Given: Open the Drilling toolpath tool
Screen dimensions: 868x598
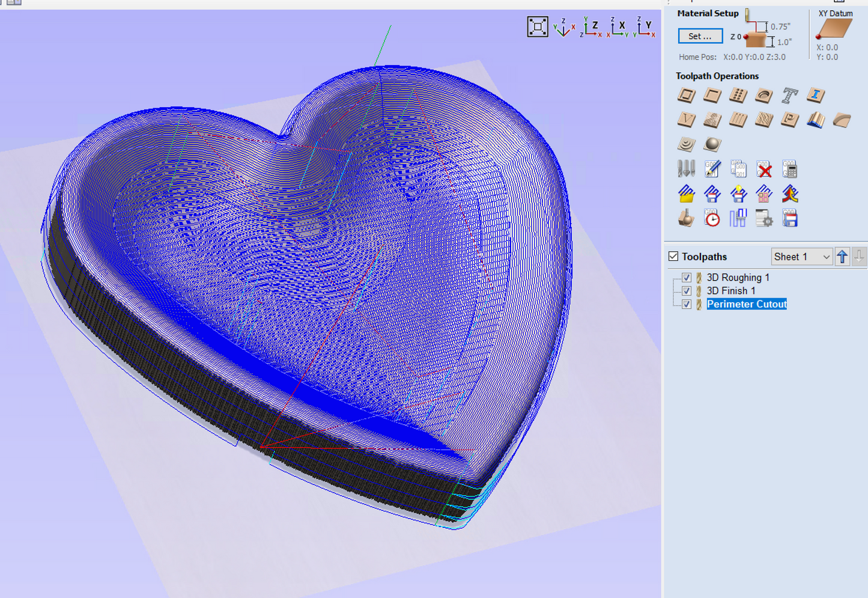Looking at the screenshot, I should click(x=738, y=96).
